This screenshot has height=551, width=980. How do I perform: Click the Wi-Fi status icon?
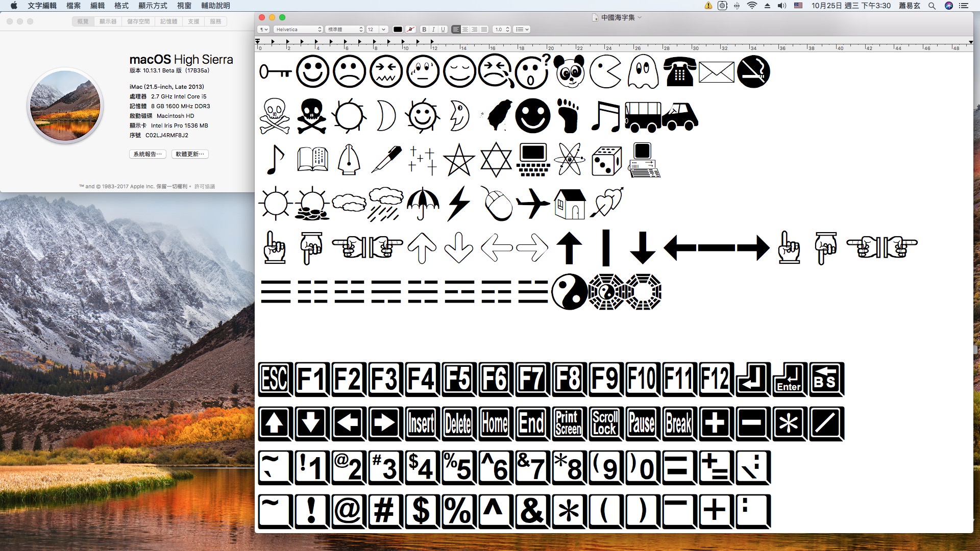point(751,6)
